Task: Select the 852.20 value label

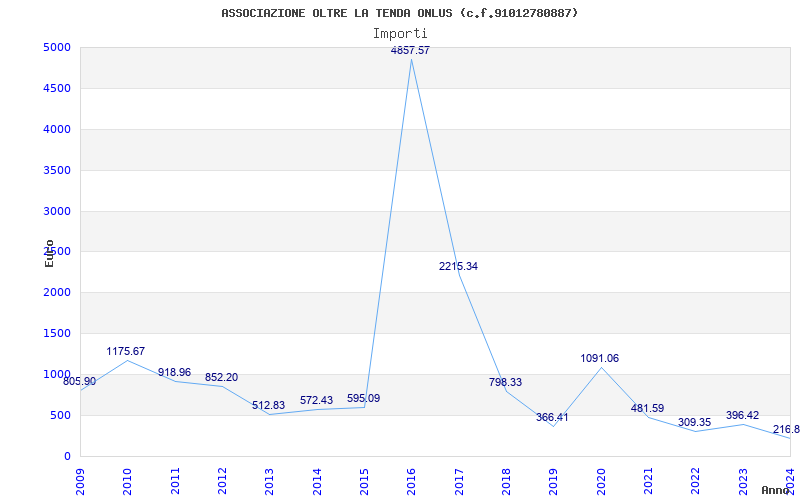Action: 221,378
